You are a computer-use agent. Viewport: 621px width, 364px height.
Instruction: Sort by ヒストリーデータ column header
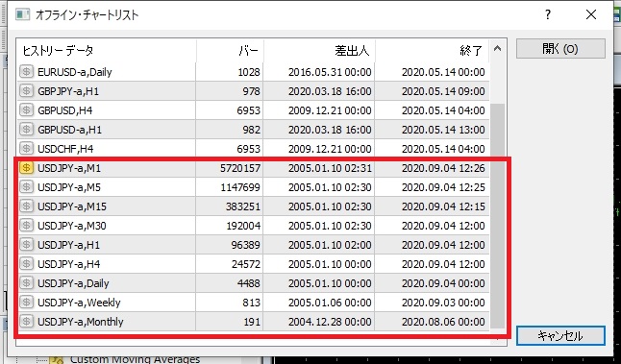pyautogui.click(x=107, y=51)
